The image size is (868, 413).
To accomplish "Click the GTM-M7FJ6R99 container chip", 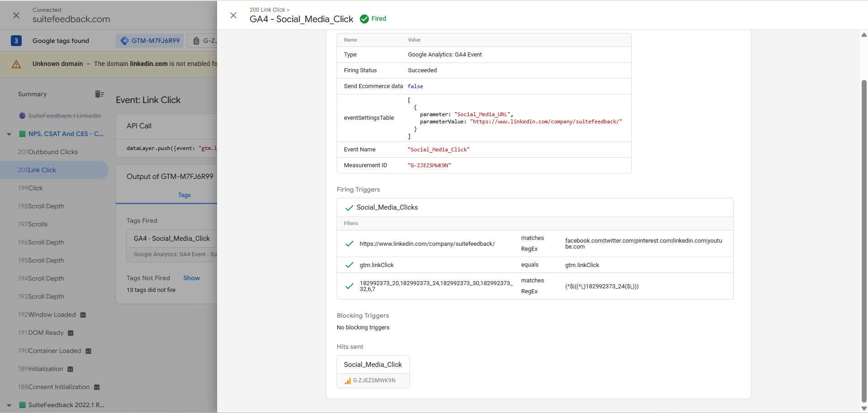I will click(150, 41).
